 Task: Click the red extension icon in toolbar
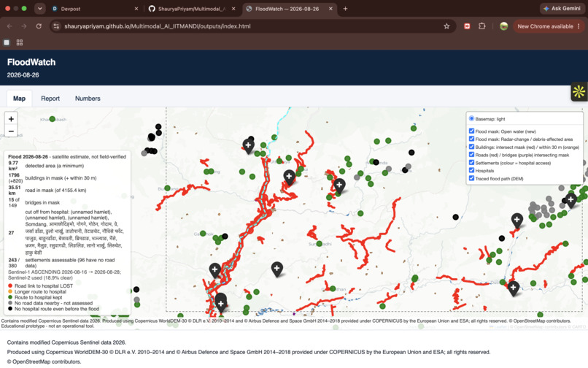[x=467, y=26]
